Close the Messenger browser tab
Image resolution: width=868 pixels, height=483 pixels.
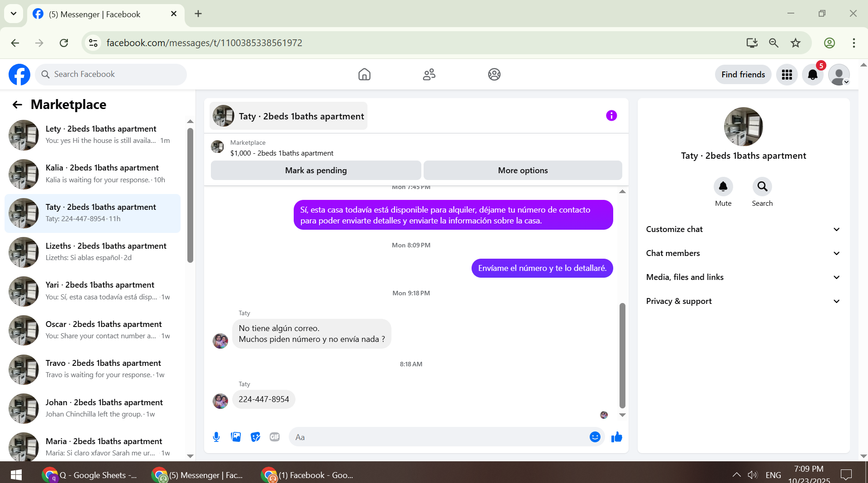pyautogui.click(x=174, y=14)
